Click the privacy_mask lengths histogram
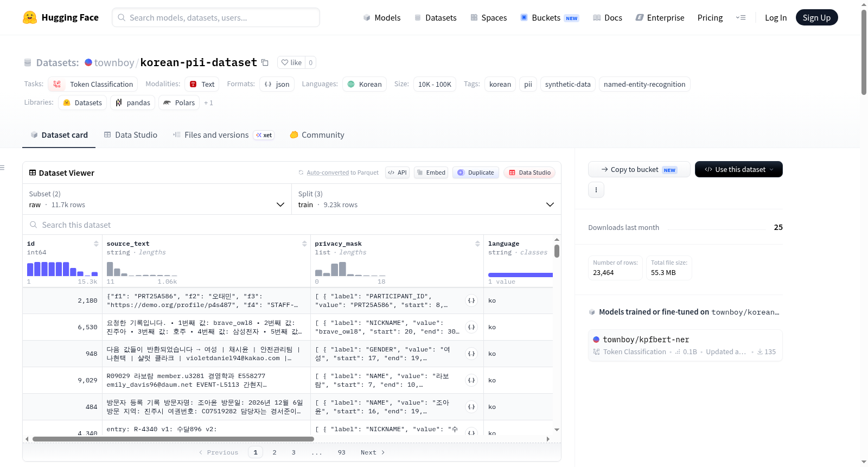 pyautogui.click(x=350, y=269)
